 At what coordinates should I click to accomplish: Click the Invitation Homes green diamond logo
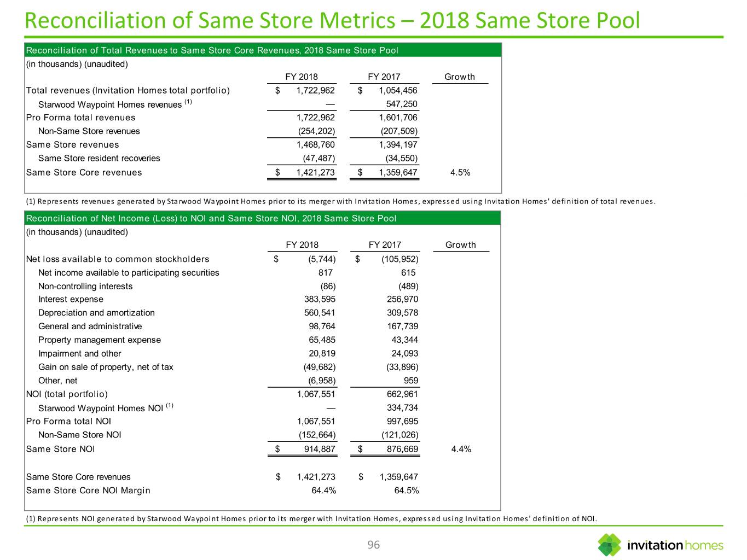click(609, 545)
